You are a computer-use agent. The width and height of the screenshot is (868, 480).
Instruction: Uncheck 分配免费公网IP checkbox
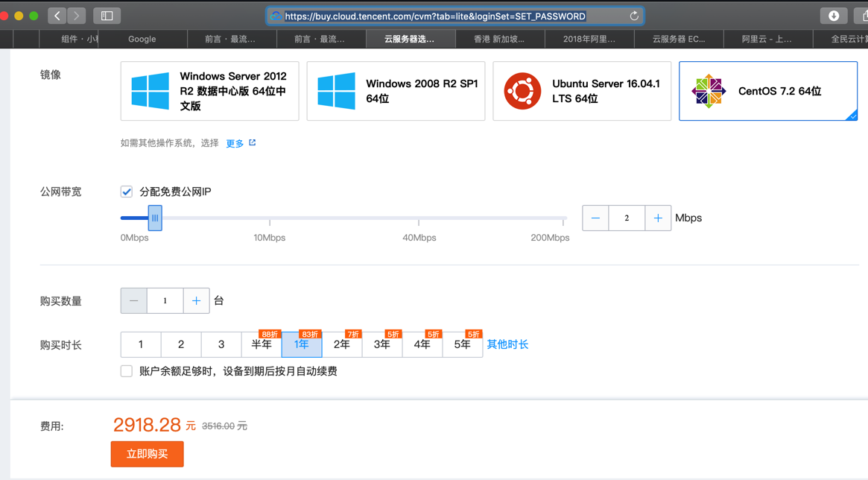[127, 192]
